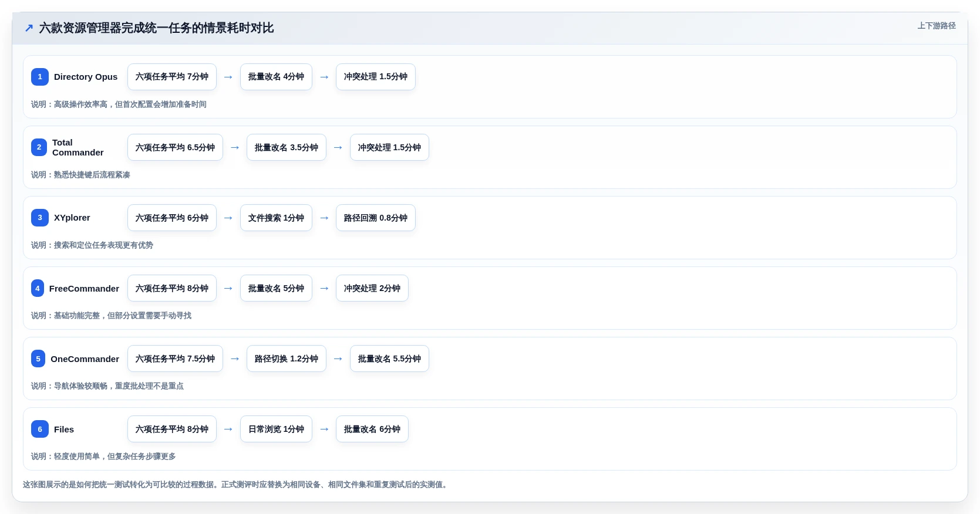
Task: Click the XYplorer name
Action: coord(72,218)
